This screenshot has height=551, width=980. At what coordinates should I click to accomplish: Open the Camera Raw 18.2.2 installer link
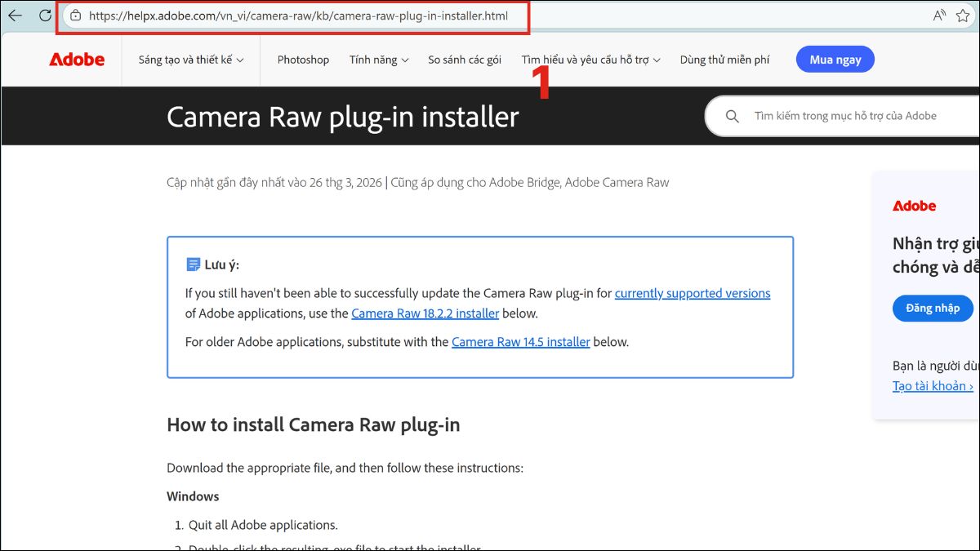pyautogui.click(x=425, y=313)
